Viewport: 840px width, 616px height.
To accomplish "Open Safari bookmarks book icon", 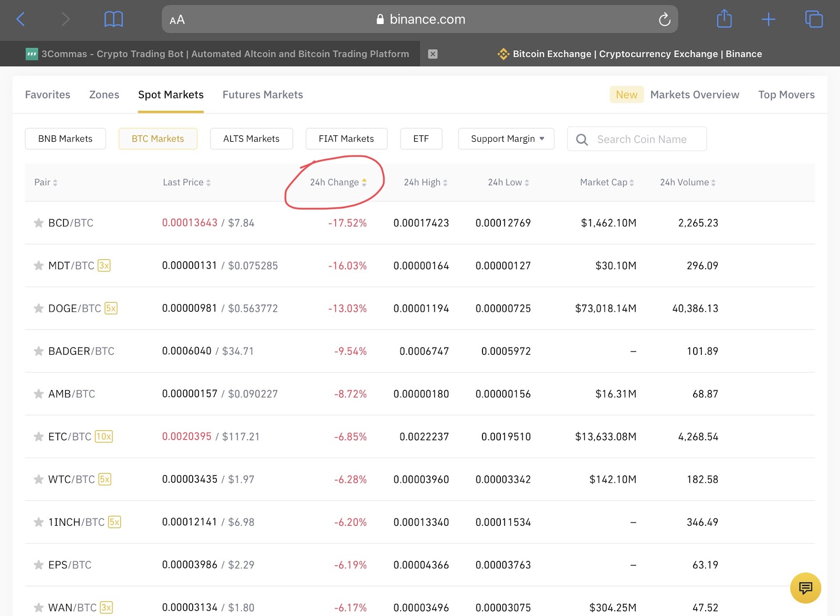I will pos(113,19).
